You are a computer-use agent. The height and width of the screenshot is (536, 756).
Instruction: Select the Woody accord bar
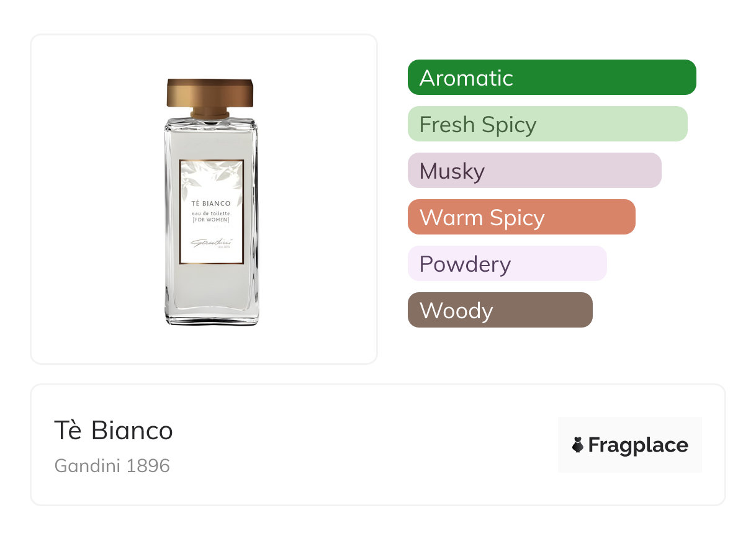[500, 310]
